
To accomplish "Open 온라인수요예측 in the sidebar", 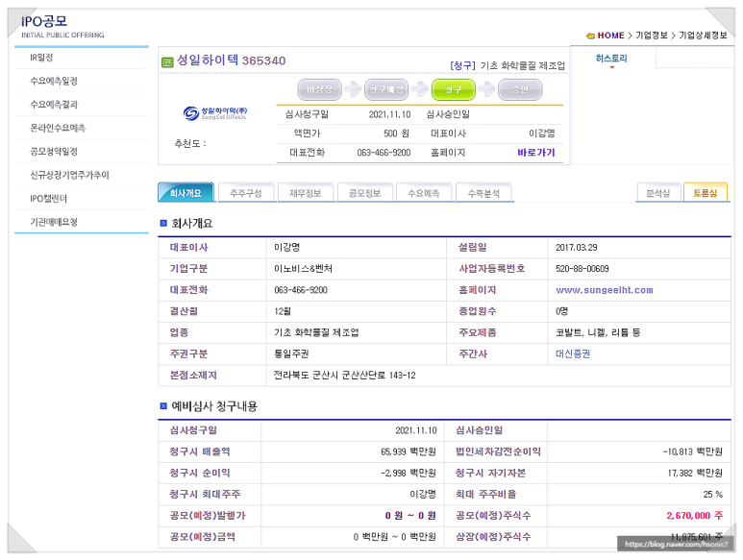I will click(x=58, y=128).
